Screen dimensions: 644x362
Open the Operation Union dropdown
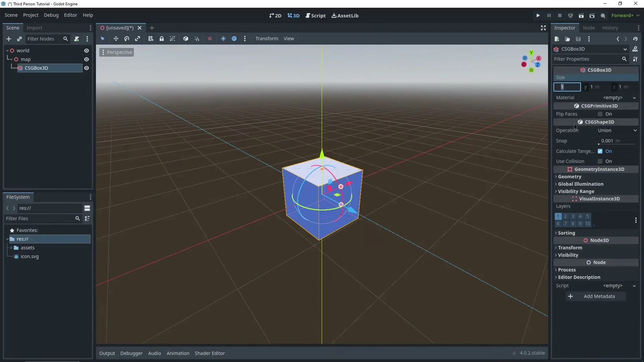[x=617, y=130]
